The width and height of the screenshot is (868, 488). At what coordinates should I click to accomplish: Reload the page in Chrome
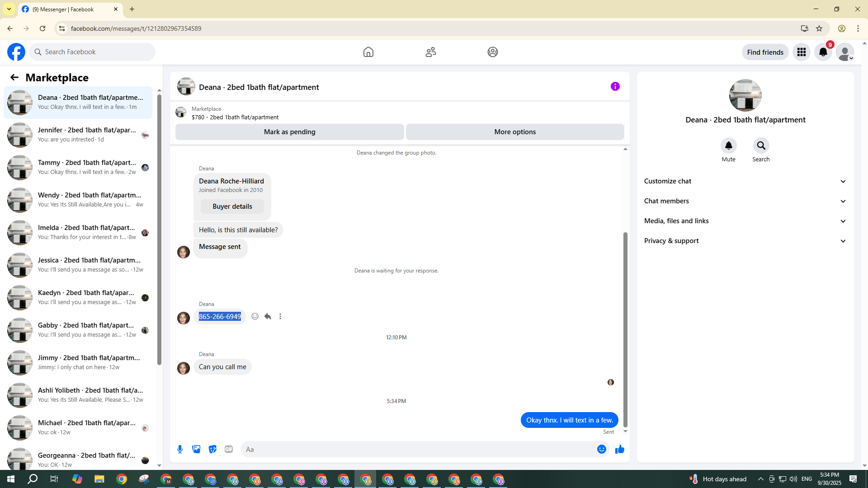click(x=42, y=28)
